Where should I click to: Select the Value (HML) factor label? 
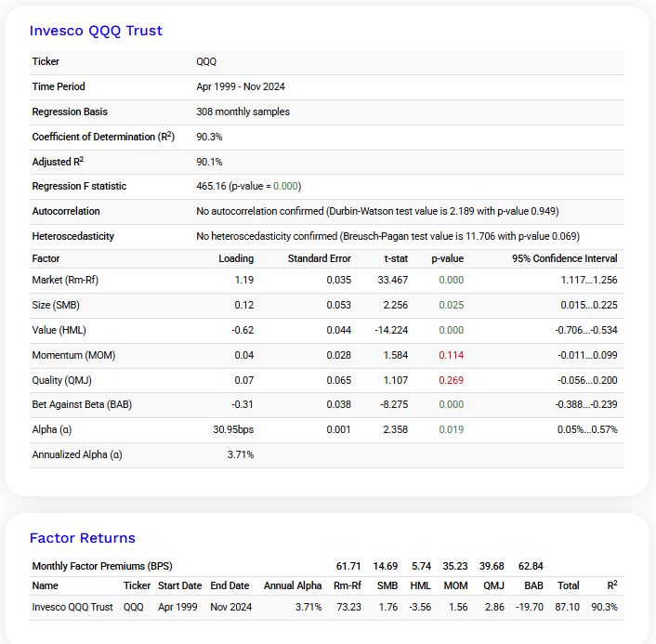coord(59,330)
